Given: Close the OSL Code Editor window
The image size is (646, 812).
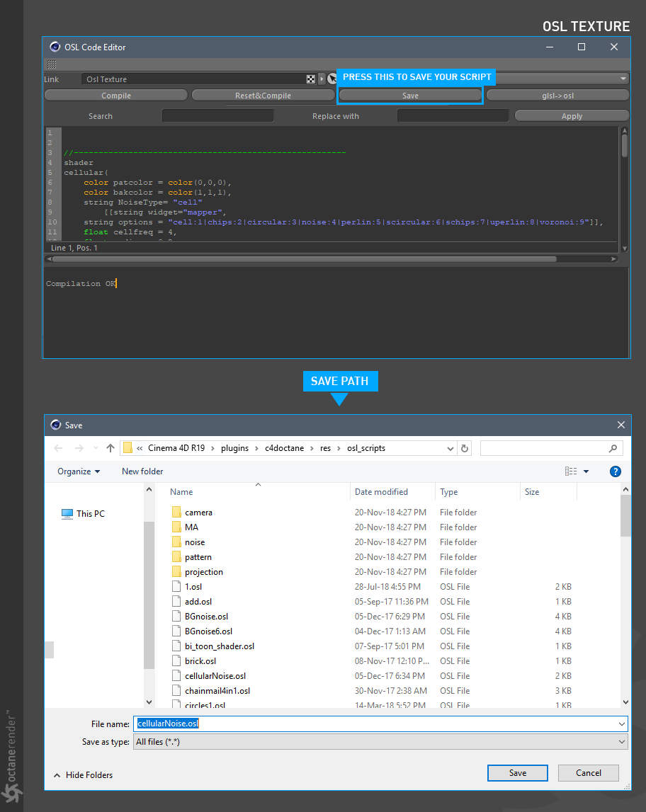Looking at the screenshot, I should 614,47.
